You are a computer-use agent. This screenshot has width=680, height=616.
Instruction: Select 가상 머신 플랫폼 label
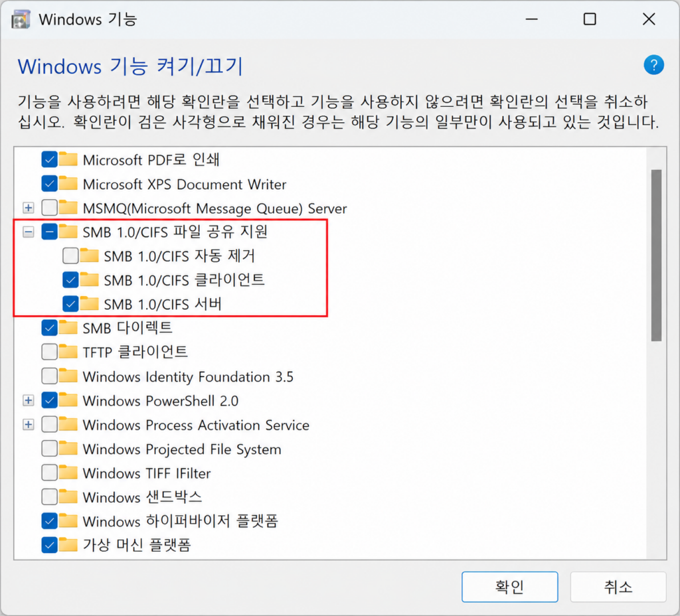[x=137, y=545]
